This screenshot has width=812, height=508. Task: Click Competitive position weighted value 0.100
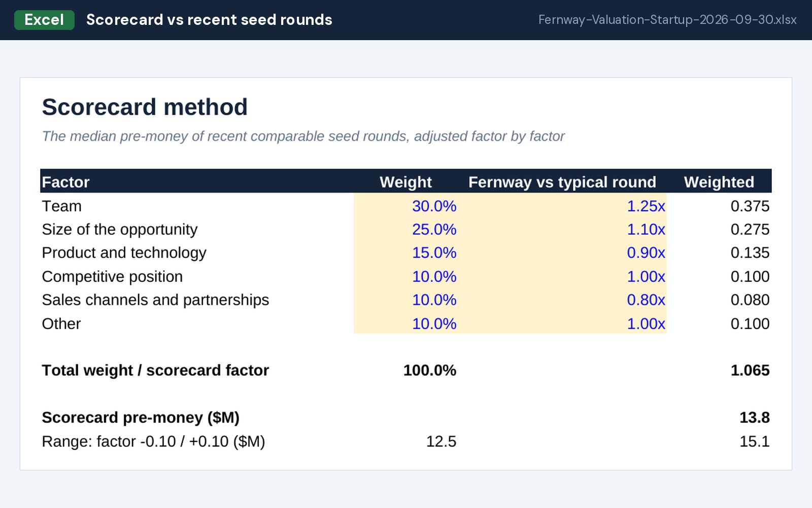click(x=750, y=276)
